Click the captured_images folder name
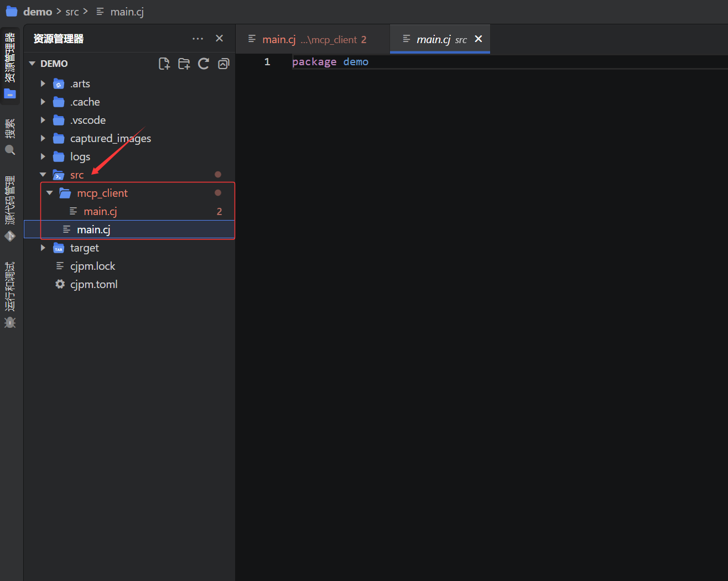Viewport: 728px width, 581px height. click(x=111, y=138)
